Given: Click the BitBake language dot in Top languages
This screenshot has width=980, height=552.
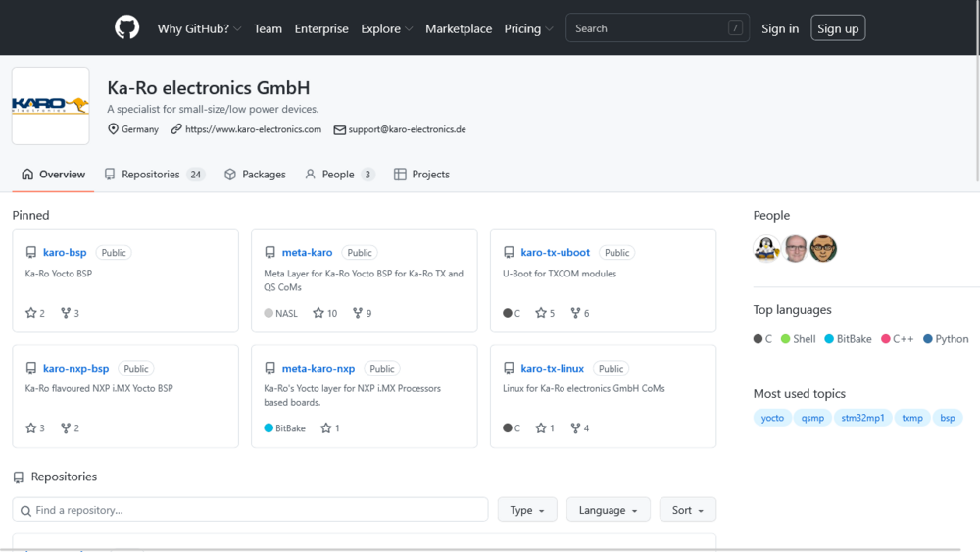Looking at the screenshot, I should [x=829, y=339].
